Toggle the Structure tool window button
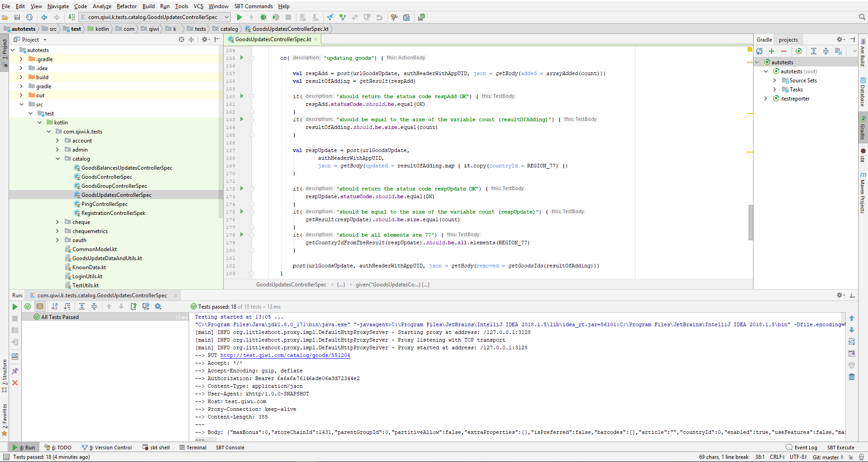Image resolution: width=868 pixels, height=462 pixels. (x=5, y=376)
